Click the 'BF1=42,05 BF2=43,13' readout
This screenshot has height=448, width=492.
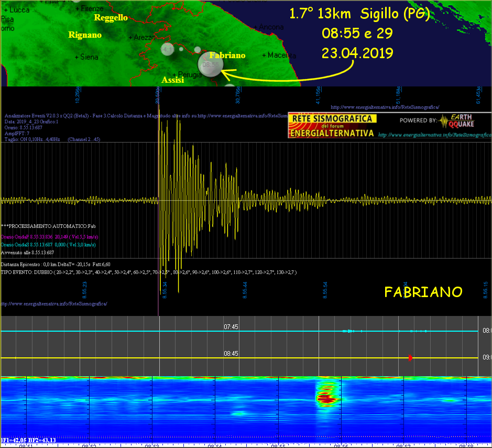click(x=28, y=440)
